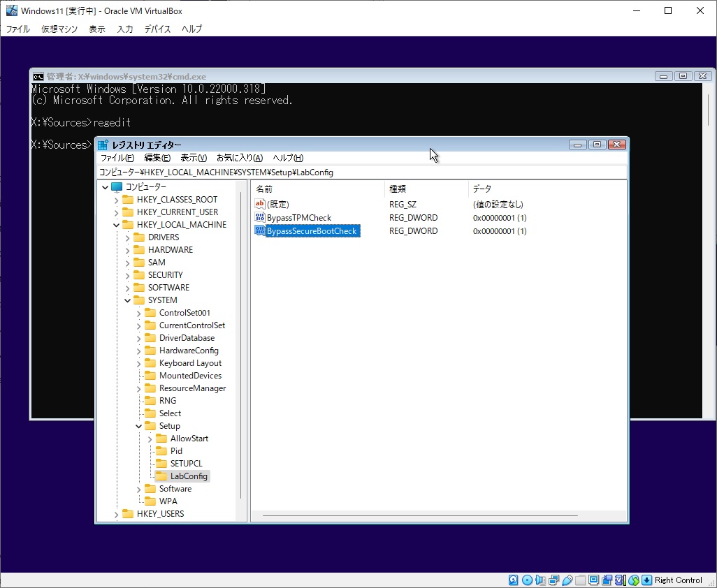
Task: Open Registry Editor ファイル(F) menu
Action: click(117, 158)
